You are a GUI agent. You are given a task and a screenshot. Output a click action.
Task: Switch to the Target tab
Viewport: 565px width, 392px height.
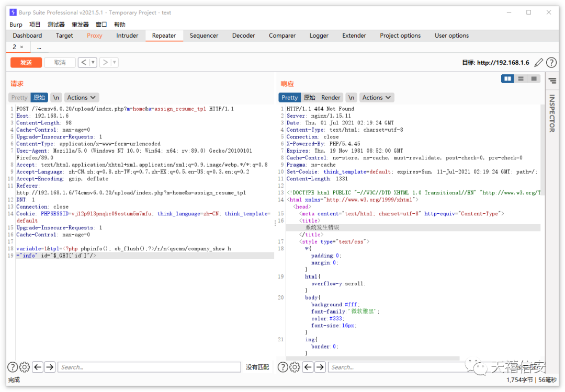point(64,36)
